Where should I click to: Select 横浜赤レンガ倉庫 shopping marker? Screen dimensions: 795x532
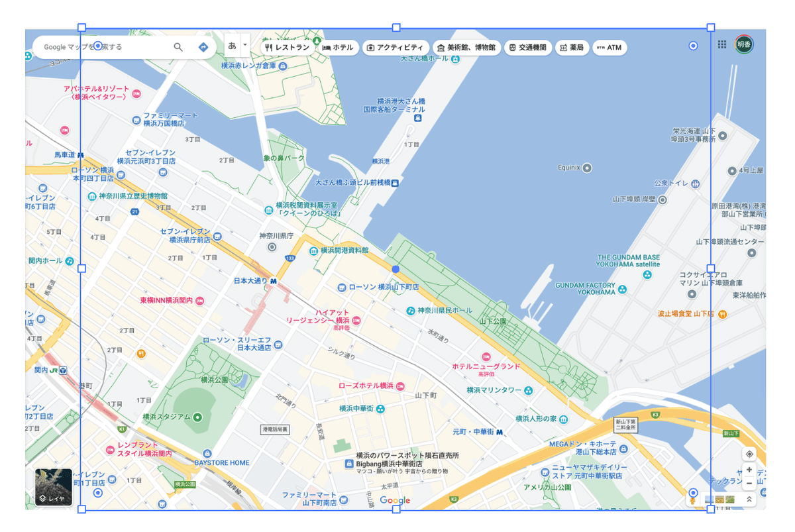pos(283,66)
